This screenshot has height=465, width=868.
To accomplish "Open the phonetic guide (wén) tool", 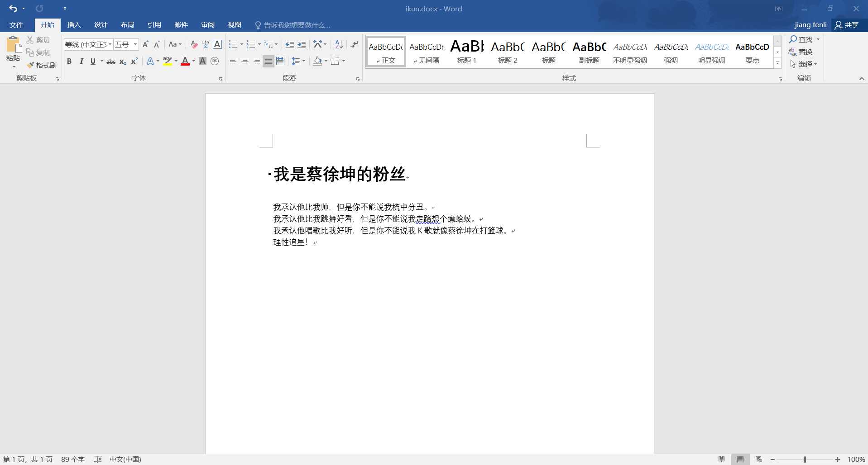I will tap(206, 44).
